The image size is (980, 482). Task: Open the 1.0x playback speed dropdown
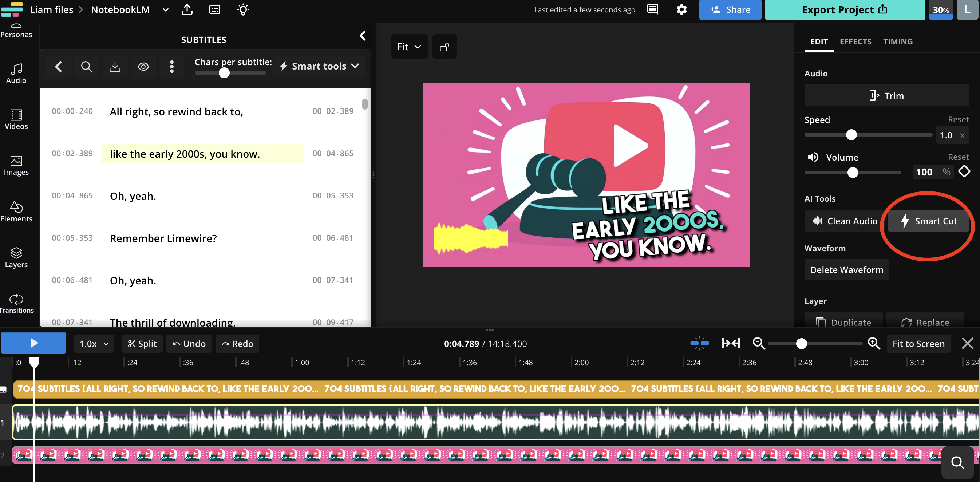point(94,343)
